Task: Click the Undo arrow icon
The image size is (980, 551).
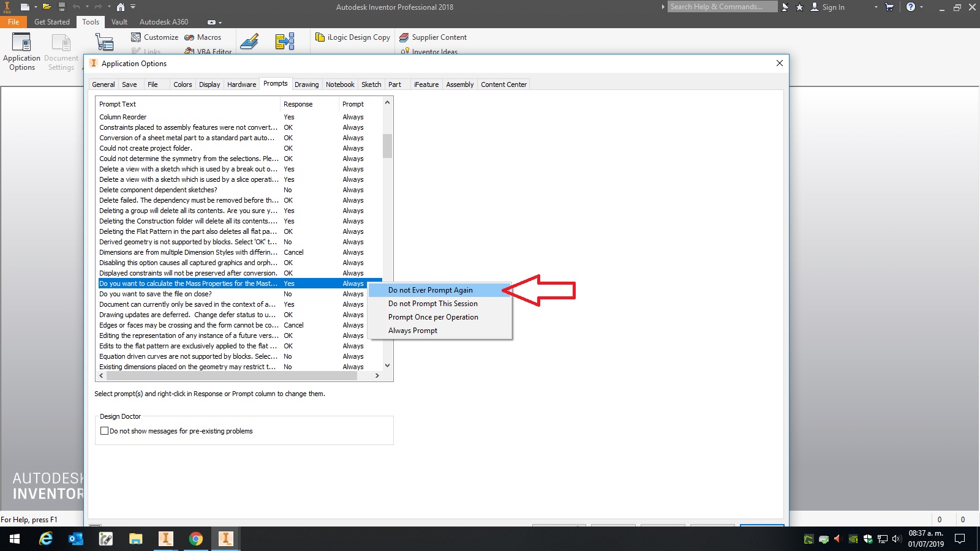Action: pos(76,7)
